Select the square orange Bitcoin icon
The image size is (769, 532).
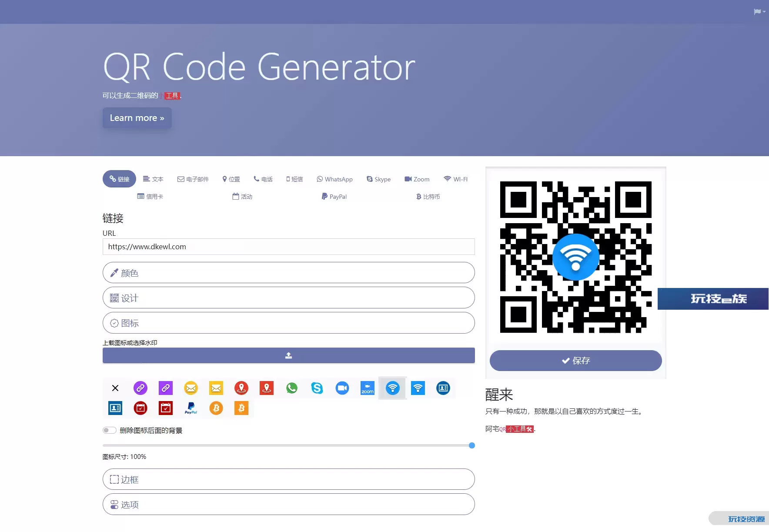pyautogui.click(x=241, y=408)
